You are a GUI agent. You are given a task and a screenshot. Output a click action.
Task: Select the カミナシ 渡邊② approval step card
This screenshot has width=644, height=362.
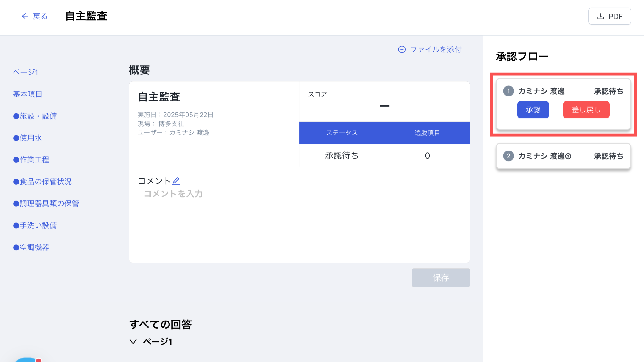pyautogui.click(x=563, y=156)
